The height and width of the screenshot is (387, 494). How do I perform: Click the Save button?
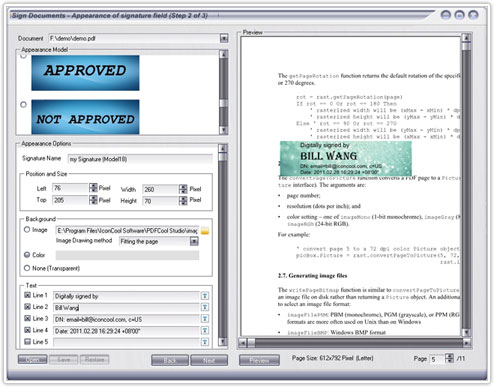tap(63, 360)
